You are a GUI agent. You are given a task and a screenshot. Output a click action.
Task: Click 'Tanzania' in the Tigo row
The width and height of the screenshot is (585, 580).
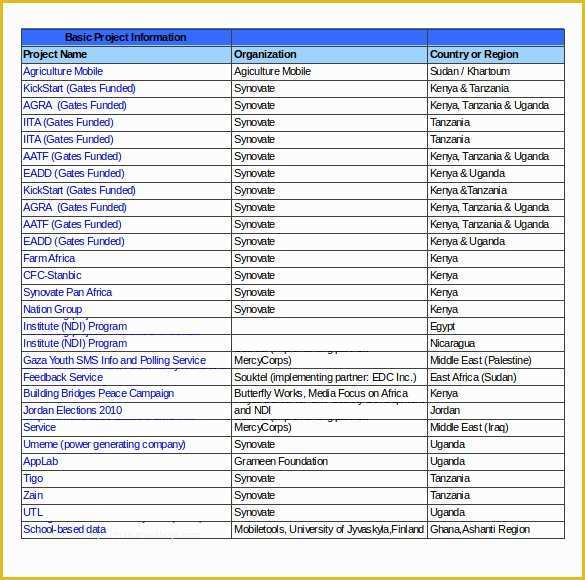450,478
